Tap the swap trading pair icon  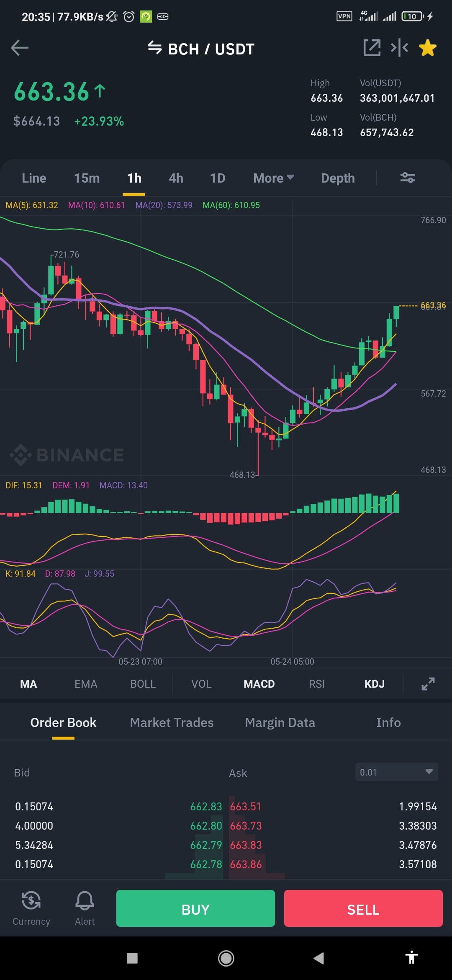coord(154,48)
